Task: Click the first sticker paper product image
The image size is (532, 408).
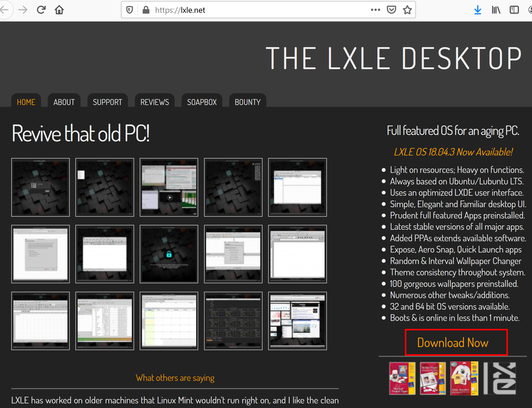Action: point(402,378)
